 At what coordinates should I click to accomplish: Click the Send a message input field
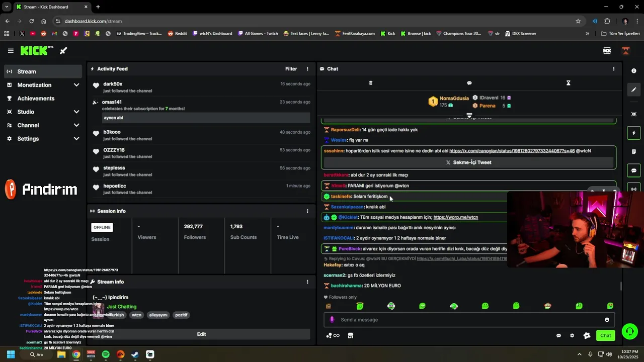click(x=469, y=320)
